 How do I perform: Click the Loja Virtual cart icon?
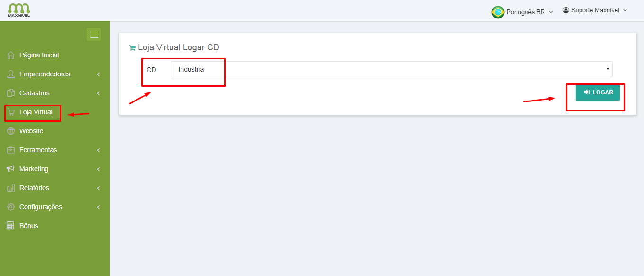tap(11, 112)
